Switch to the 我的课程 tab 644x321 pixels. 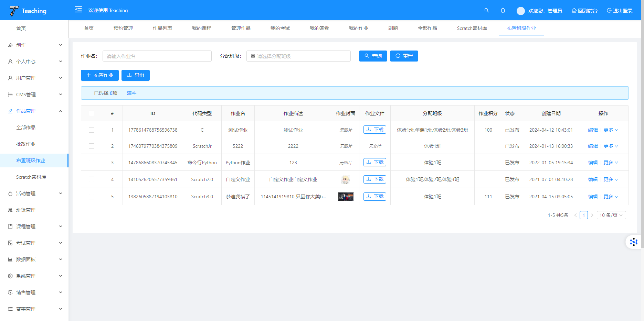click(x=201, y=28)
